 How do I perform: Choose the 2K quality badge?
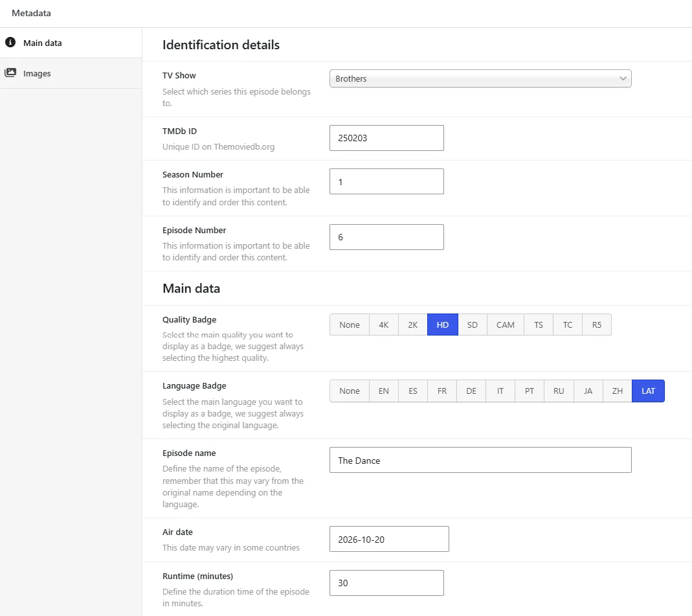tap(413, 325)
